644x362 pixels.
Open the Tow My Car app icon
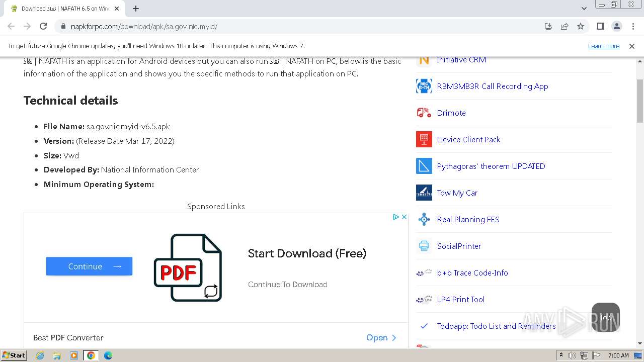(424, 193)
